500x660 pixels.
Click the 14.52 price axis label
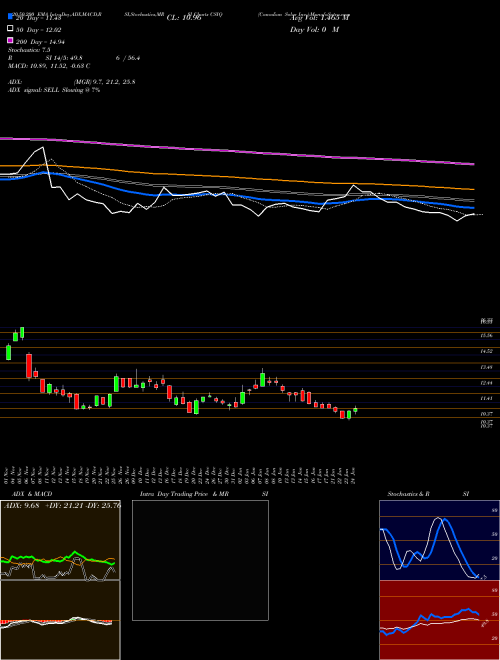pos(486,351)
